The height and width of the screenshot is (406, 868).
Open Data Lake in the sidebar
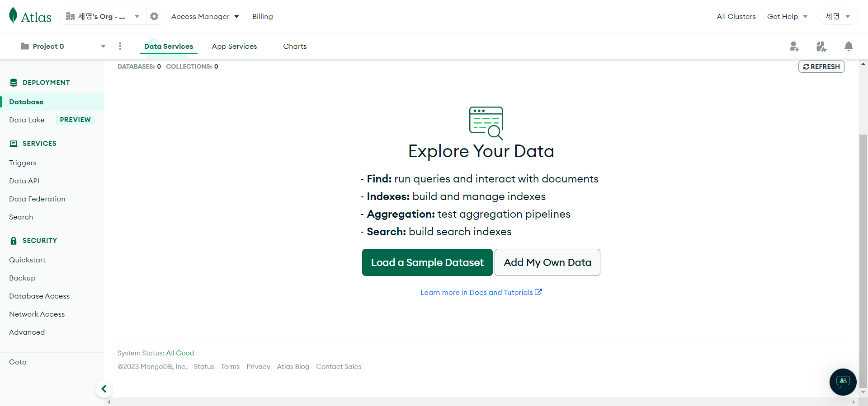coord(27,120)
